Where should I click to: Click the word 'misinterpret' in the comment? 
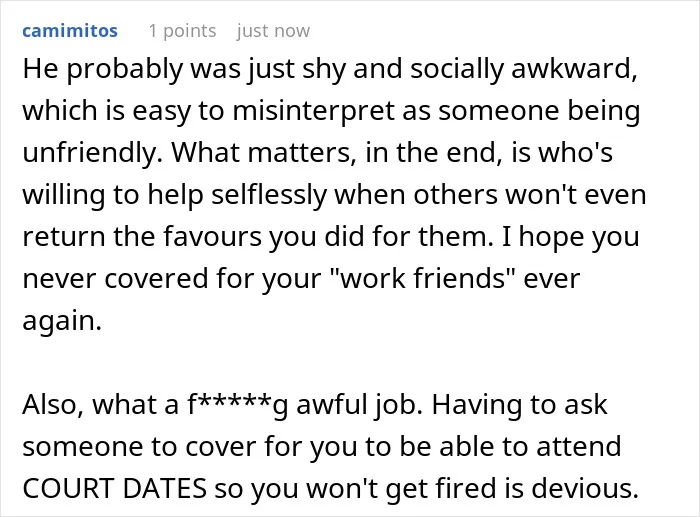314,111
